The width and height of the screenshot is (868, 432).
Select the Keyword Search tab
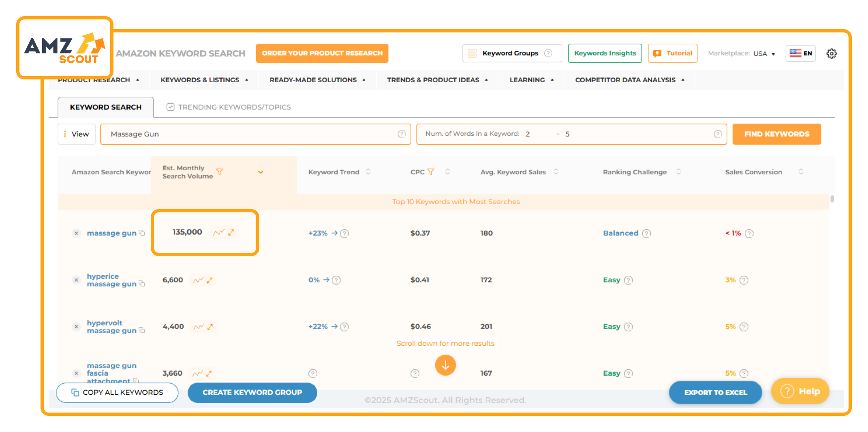106,107
